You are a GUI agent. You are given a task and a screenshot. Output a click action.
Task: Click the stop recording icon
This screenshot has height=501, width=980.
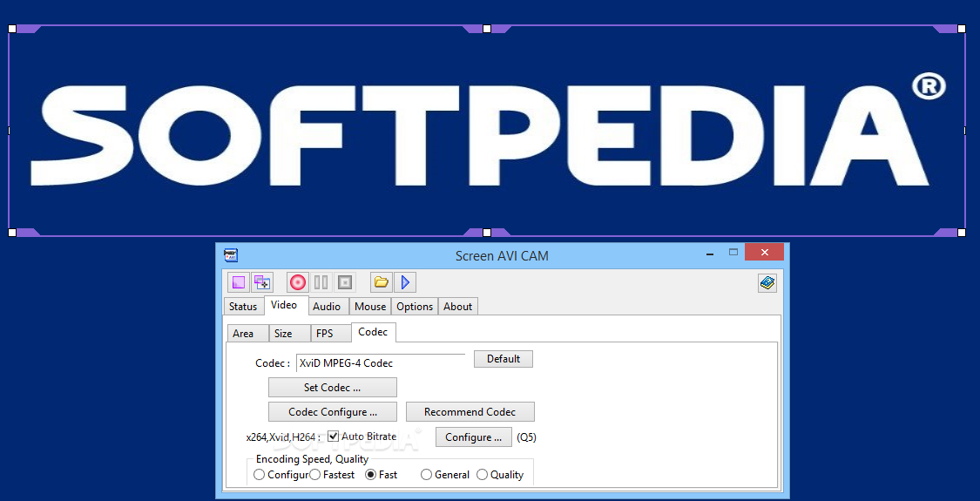(344, 282)
